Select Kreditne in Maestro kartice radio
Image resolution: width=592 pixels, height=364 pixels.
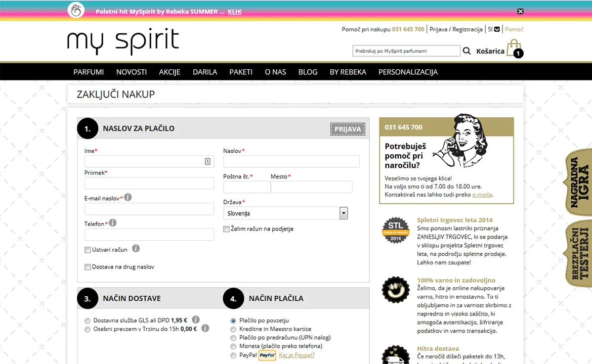click(x=233, y=329)
